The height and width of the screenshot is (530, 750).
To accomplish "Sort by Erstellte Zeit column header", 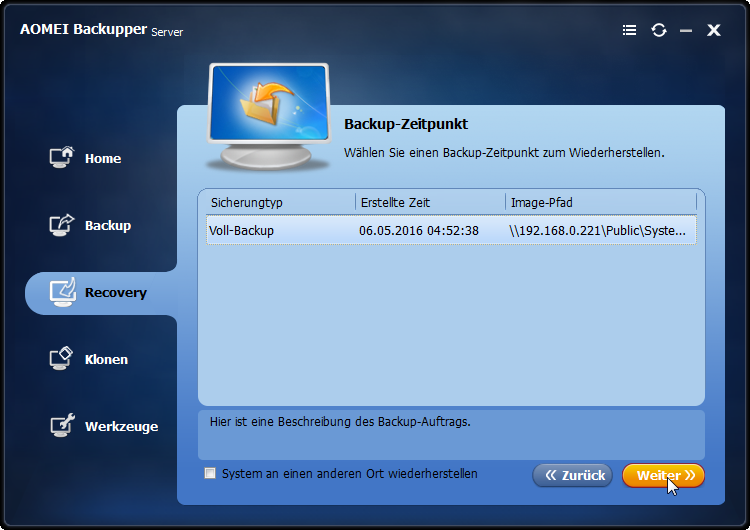I will 430,202.
